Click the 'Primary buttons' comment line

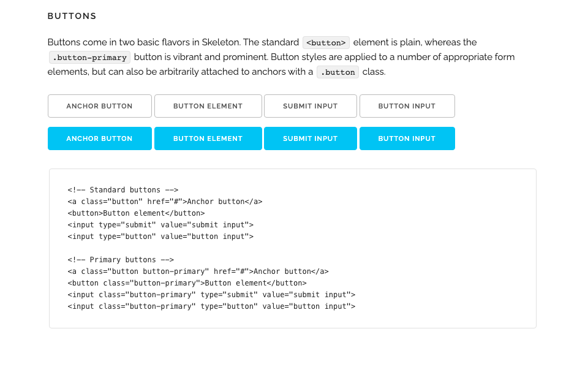click(121, 260)
